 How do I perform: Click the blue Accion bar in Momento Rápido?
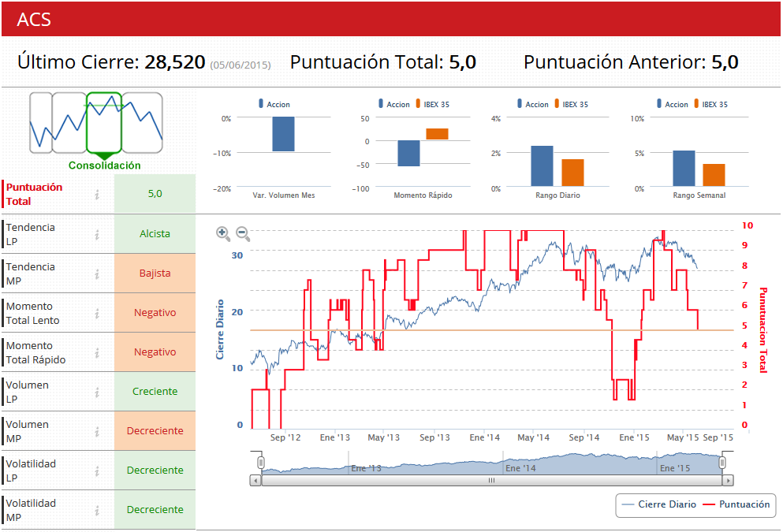pos(408,153)
